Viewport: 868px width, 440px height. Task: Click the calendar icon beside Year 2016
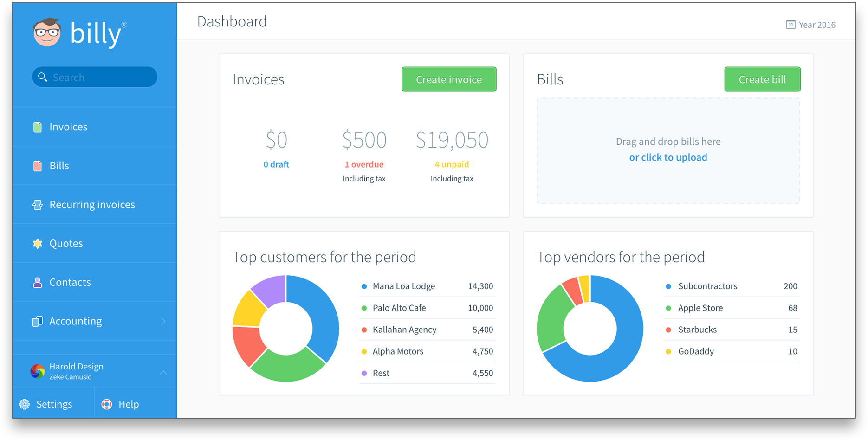[x=790, y=25]
